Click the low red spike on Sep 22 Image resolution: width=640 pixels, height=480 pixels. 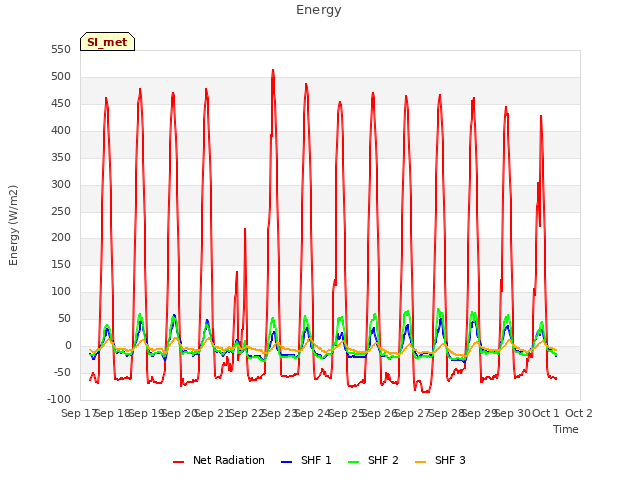(x=244, y=229)
